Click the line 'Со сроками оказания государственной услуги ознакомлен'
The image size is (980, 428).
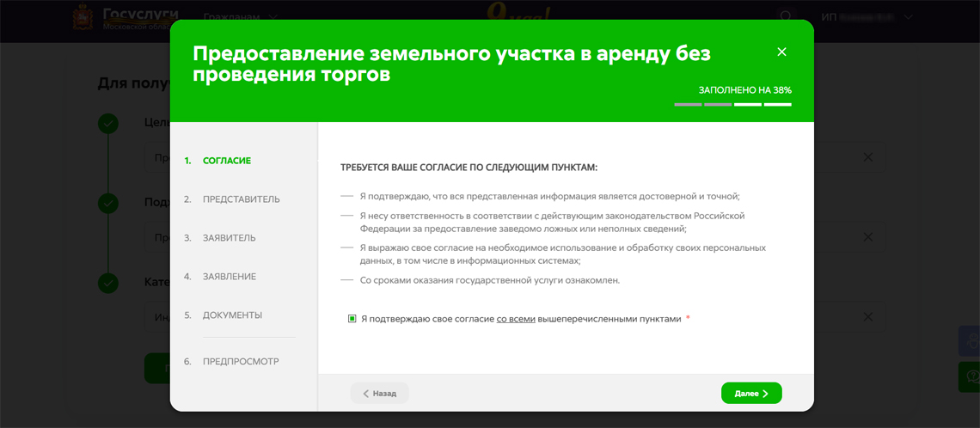(490, 280)
